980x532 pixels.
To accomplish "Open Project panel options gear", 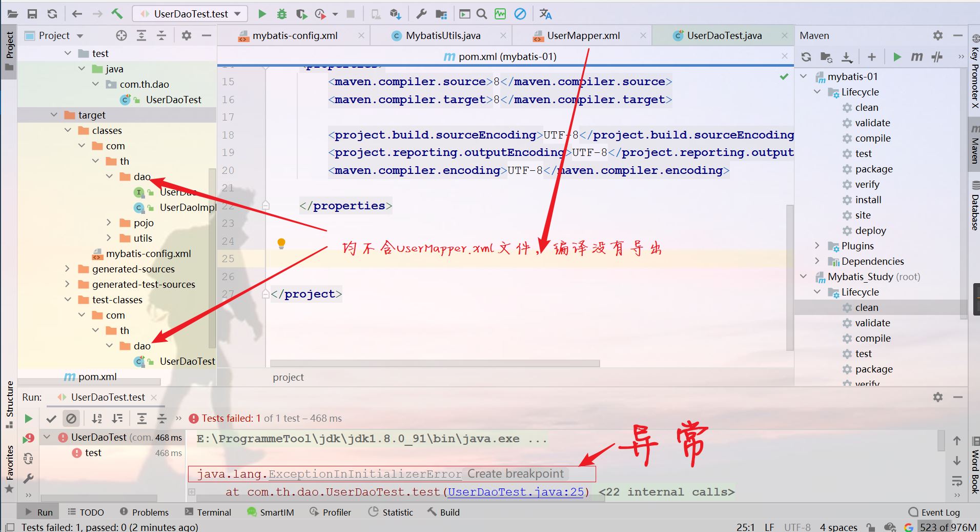I will (x=187, y=35).
